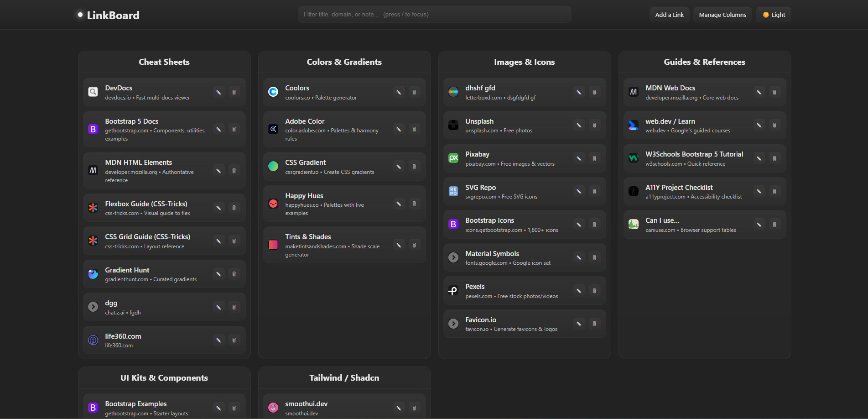This screenshot has height=419, width=868.
Task: Click the Happy Hues favicon
Action: point(273,204)
